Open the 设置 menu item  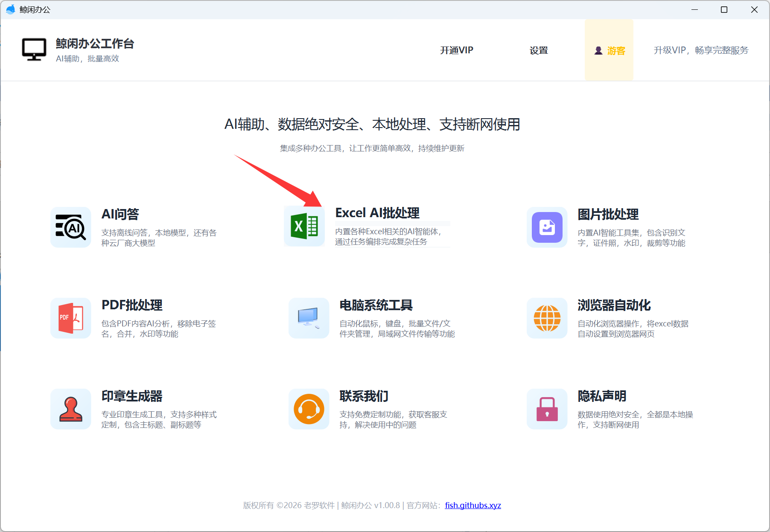coord(539,50)
